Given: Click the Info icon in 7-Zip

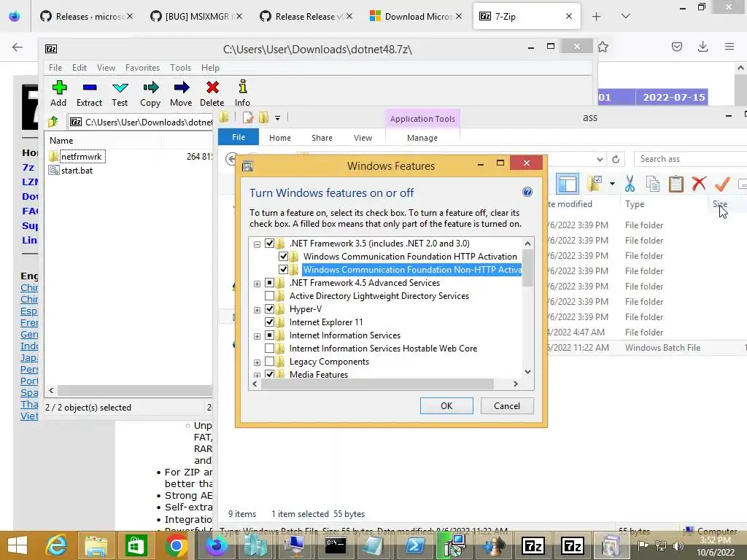Looking at the screenshot, I should 243,87.
